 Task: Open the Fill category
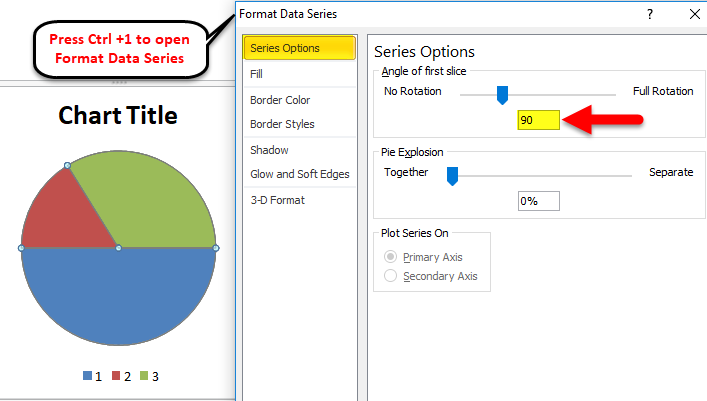pyautogui.click(x=258, y=74)
